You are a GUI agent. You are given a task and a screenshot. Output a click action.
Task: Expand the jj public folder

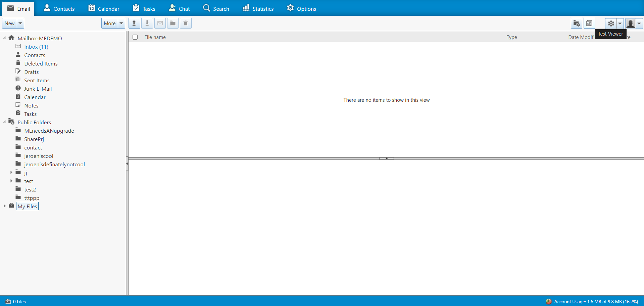tap(11, 173)
